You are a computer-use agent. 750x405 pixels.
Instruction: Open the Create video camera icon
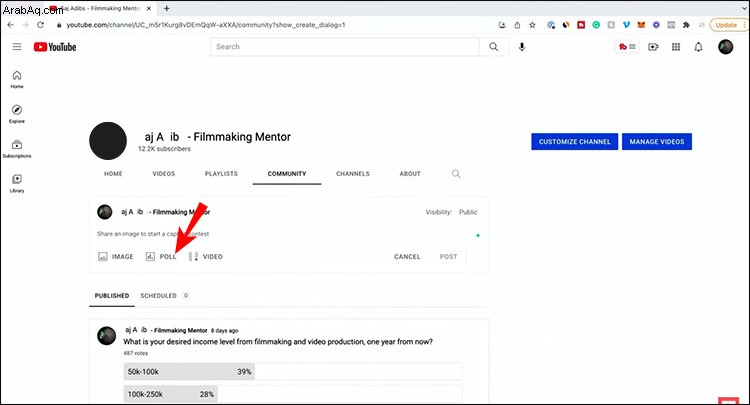click(x=653, y=47)
